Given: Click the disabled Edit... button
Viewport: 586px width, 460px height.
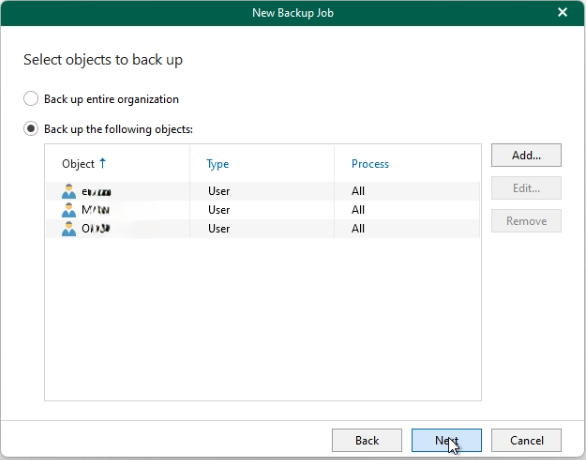Looking at the screenshot, I should coord(526,188).
